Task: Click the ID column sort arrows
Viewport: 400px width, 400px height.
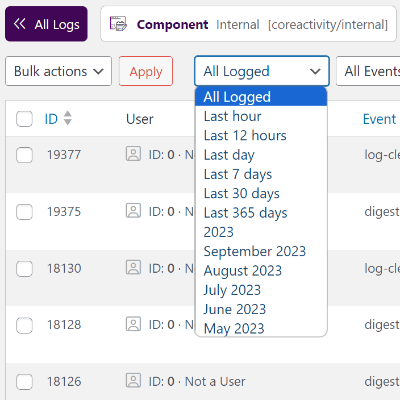Action: [x=68, y=118]
